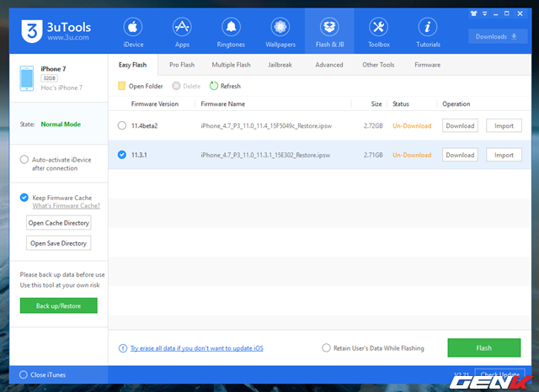The image size is (539, 392).
Task: Download the 11.4beta2 firmware
Action: point(460,125)
